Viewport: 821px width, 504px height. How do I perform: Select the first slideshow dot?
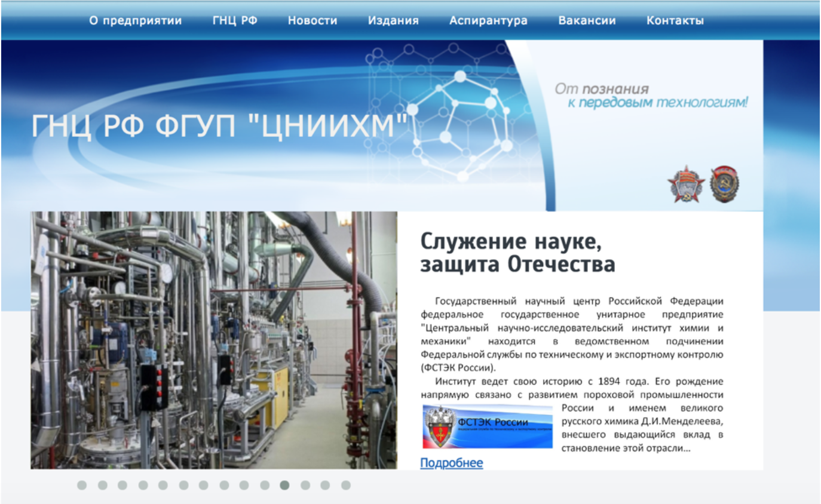tap(82, 485)
